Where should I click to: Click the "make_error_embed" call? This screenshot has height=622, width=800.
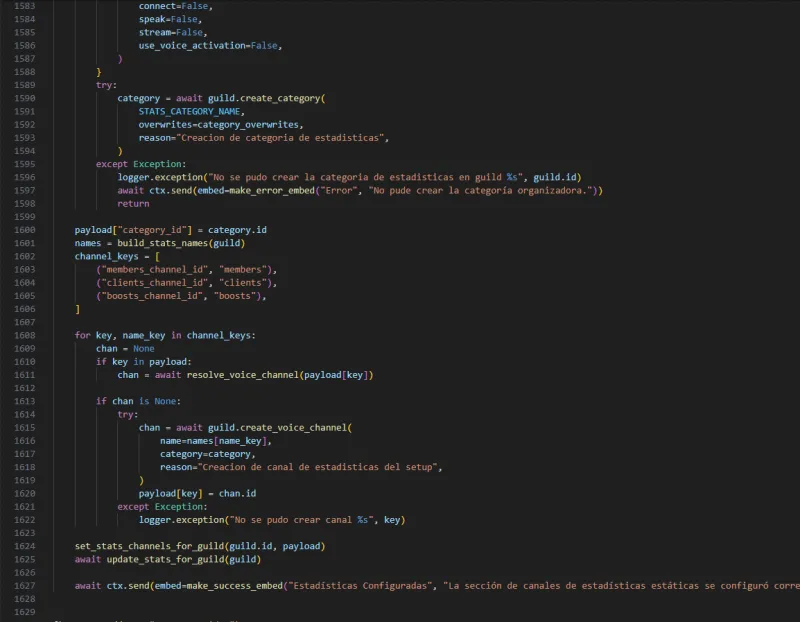(272, 190)
